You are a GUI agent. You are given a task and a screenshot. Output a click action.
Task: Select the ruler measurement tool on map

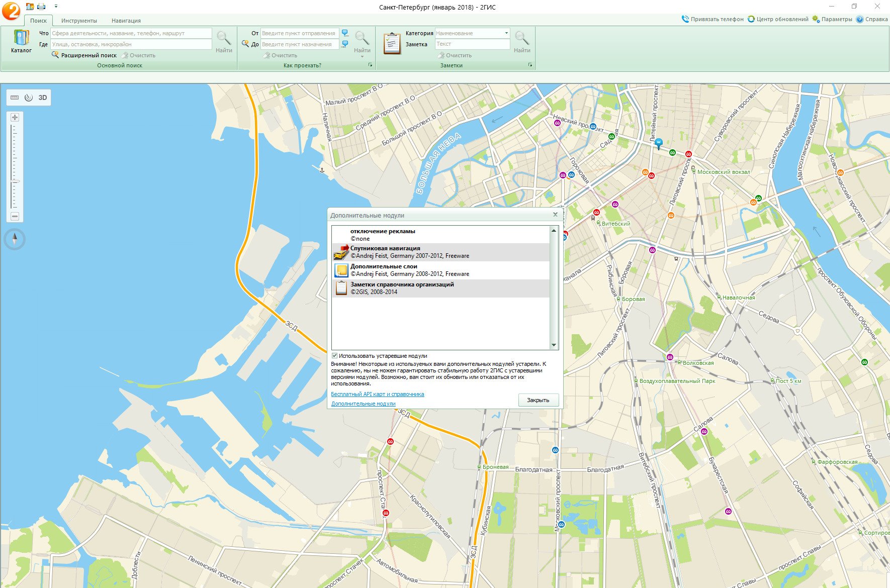click(15, 97)
